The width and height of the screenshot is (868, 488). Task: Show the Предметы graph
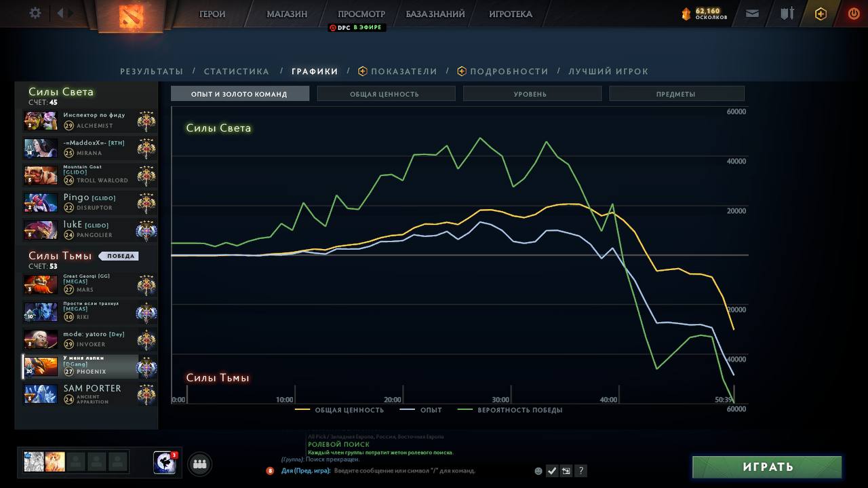[676, 94]
